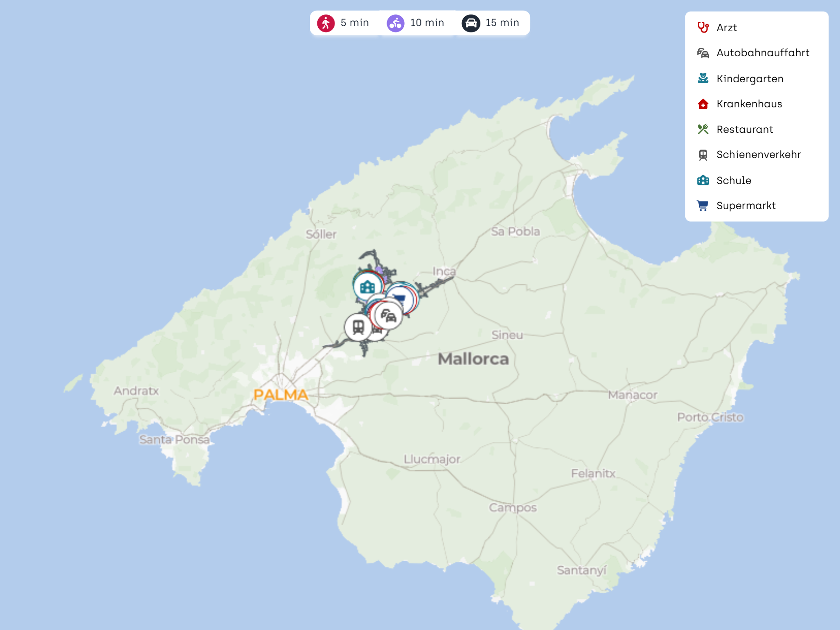
Task: Choose the Supermarkt label in the legend
Action: tap(746, 206)
